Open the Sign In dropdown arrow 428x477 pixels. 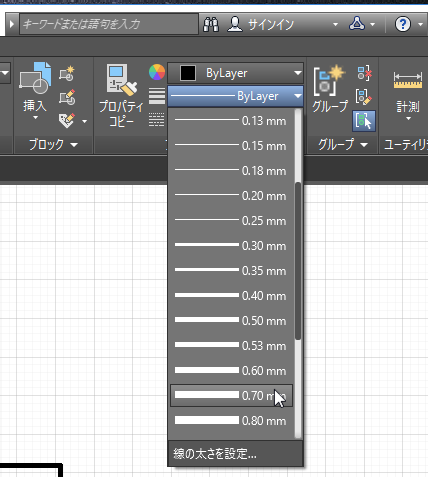(x=335, y=24)
